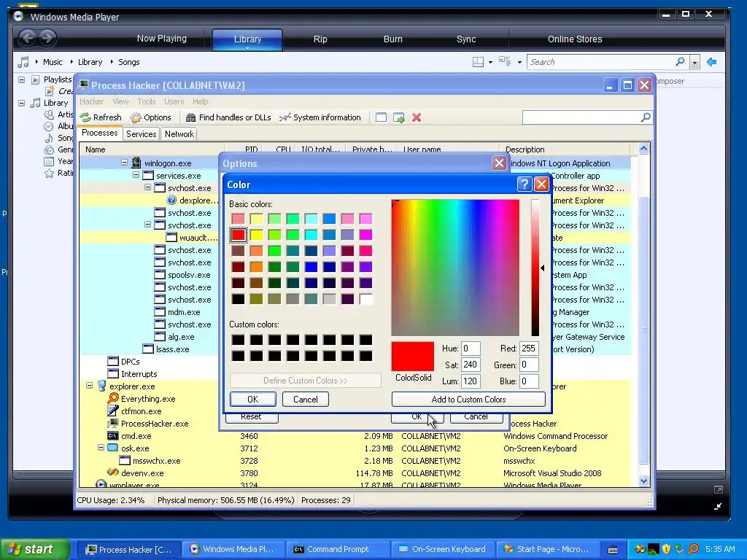747x560 pixels.
Task: Click blue arrow next to Media Player search
Action: (x=712, y=62)
